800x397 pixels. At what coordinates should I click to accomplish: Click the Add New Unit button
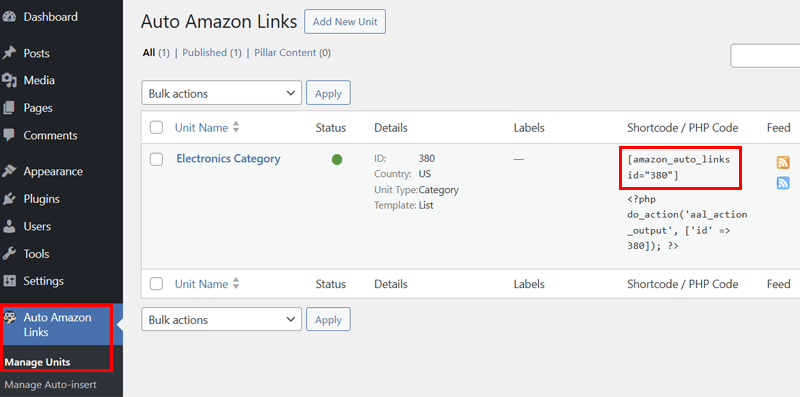pyautogui.click(x=345, y=22)
